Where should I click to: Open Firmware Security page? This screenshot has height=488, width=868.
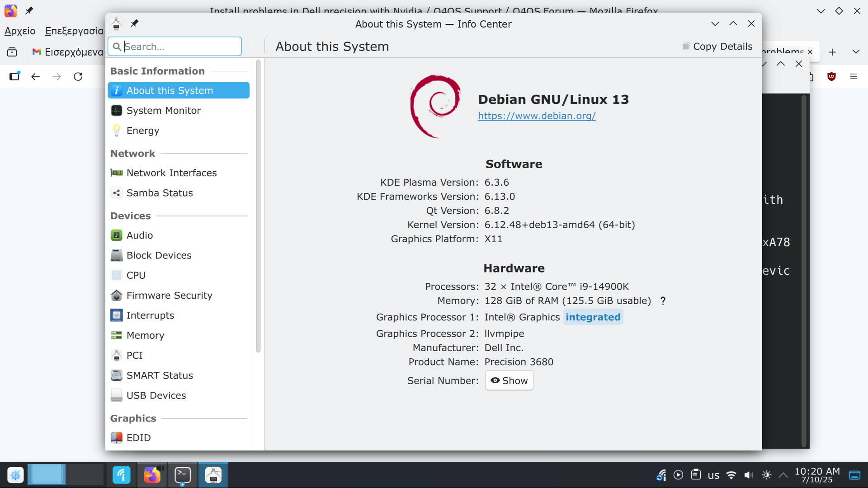point(169,296)
